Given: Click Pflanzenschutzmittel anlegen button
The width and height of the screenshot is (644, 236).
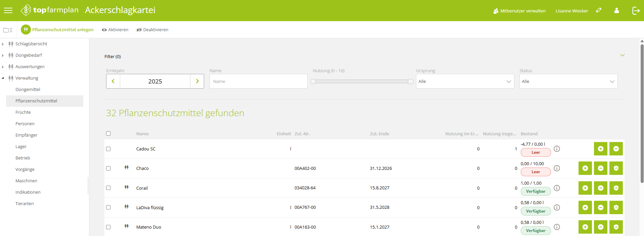Looking at the screenshot, I should coord(57,30).
